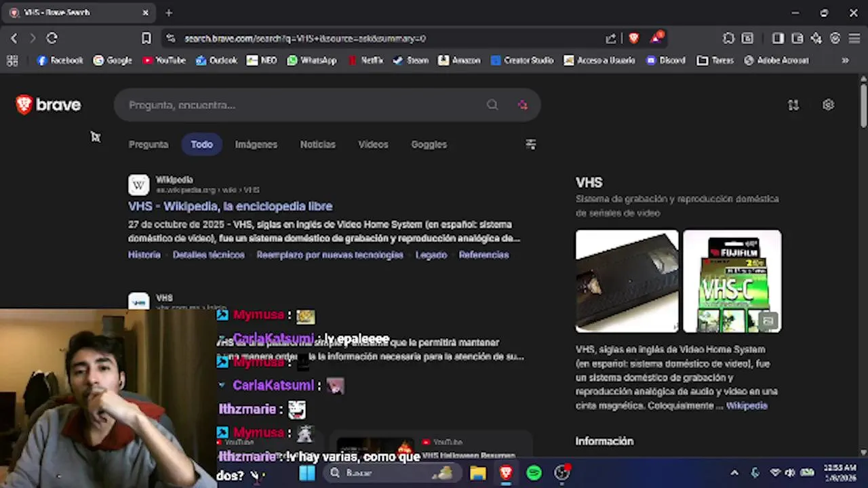The width and height of the screenshot is (868, 488).
Task: Open the VHS cassette tape thumbnail image
Action: coord(627,281)
